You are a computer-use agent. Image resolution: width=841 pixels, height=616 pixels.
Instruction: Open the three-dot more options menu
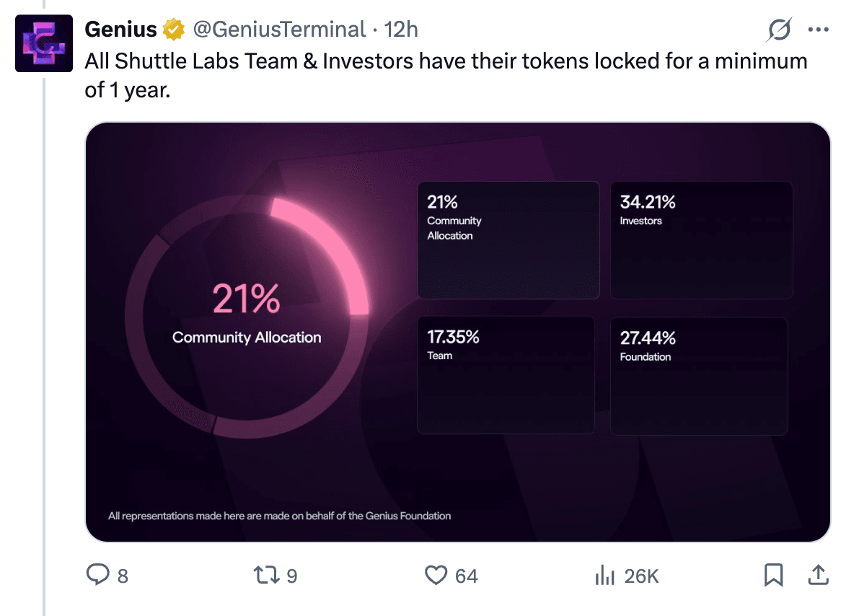click(x=819, y=30)
